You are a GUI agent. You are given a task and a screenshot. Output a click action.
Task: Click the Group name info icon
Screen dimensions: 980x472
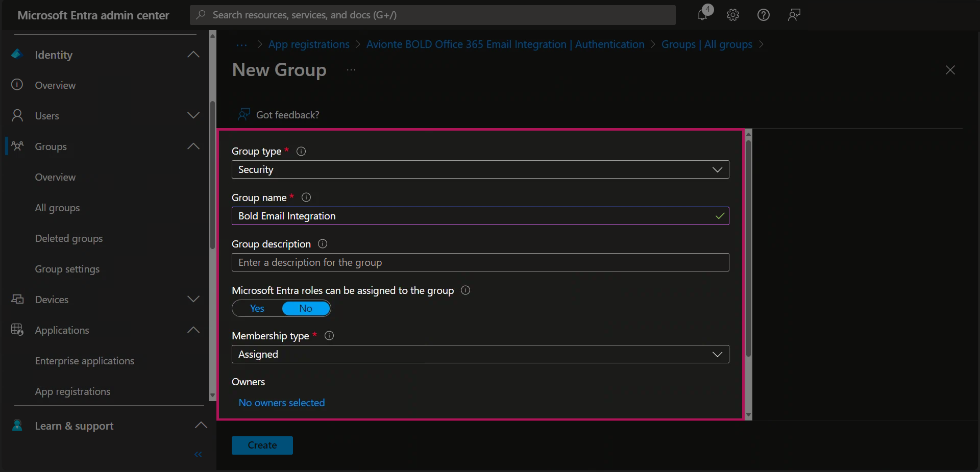coord(306,197)
